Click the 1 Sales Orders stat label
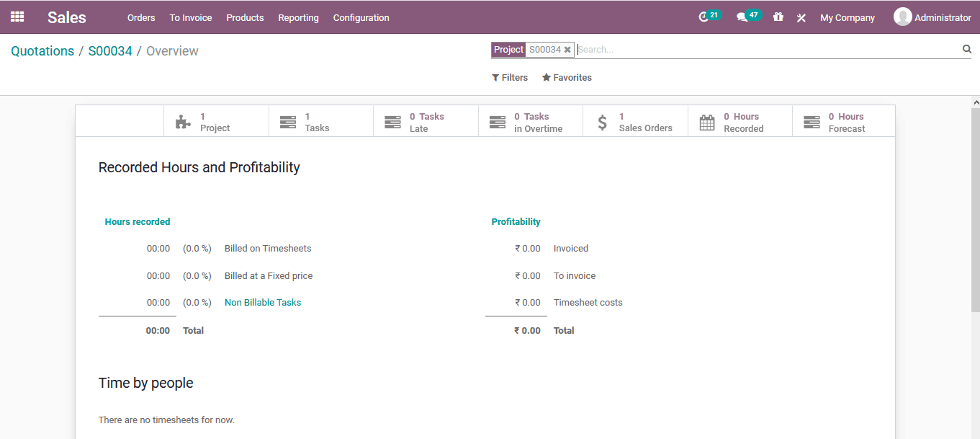980x439 pixels. 646,122
